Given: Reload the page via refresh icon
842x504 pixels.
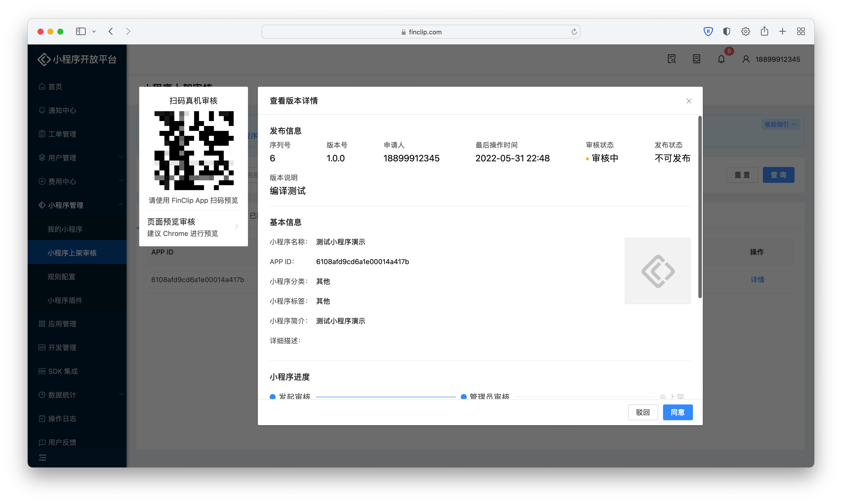Looking at the screenshot, I should pyautogui.click(x=574, y=32).
